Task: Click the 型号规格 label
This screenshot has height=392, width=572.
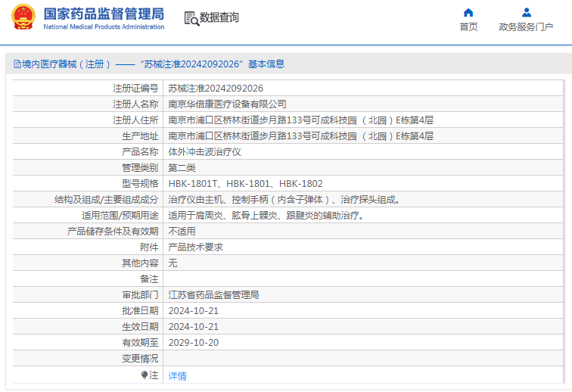Action: [x=140, y=184]
